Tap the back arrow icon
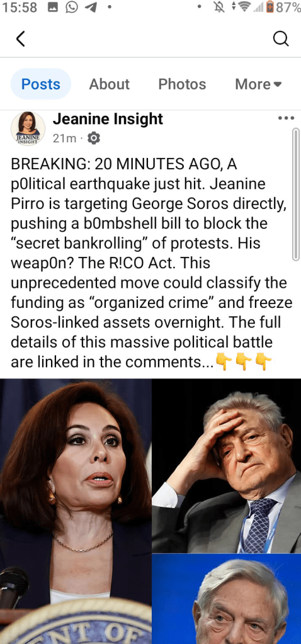The width and height of the screenshot is (301, 644). point(20,39)
